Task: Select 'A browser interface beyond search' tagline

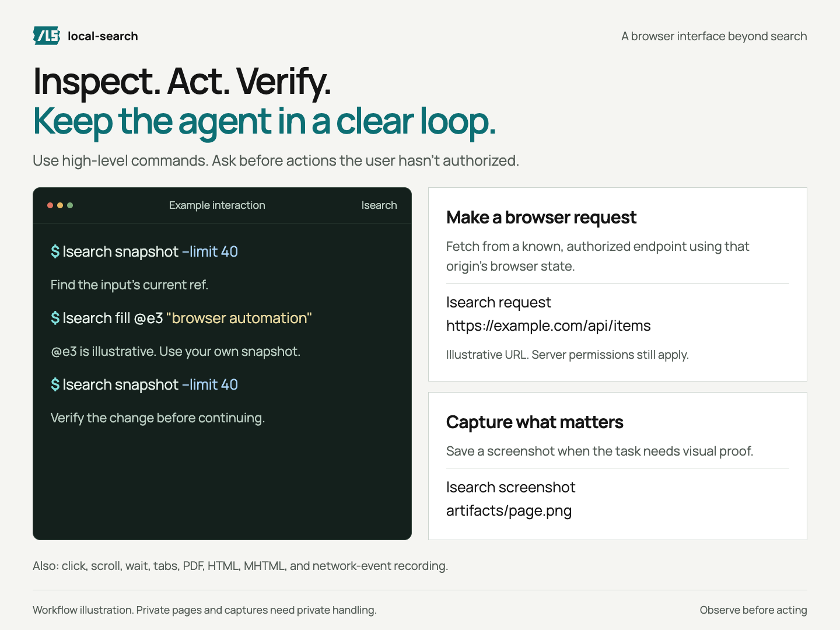Action: (x=714, y=36)
